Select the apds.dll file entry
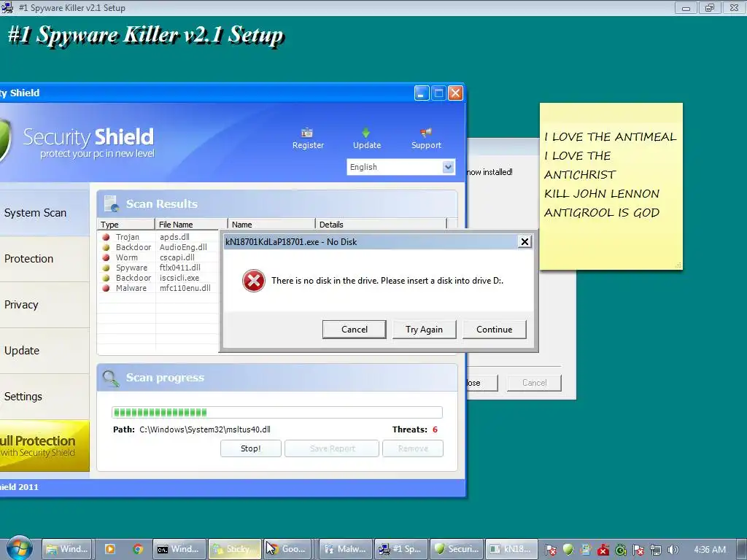Screen dimensions: 747x560 (x=174, y=237)
